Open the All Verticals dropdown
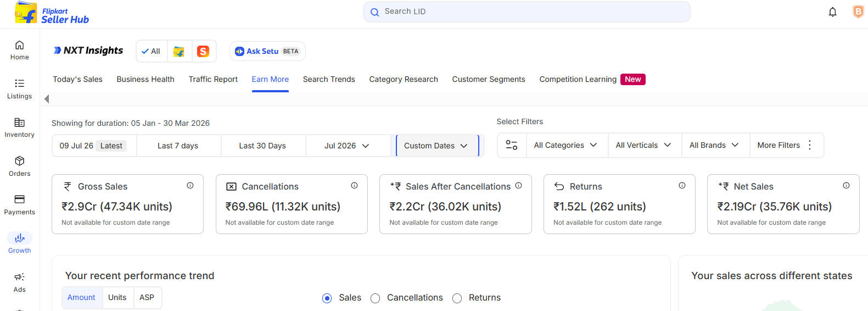 644,145
